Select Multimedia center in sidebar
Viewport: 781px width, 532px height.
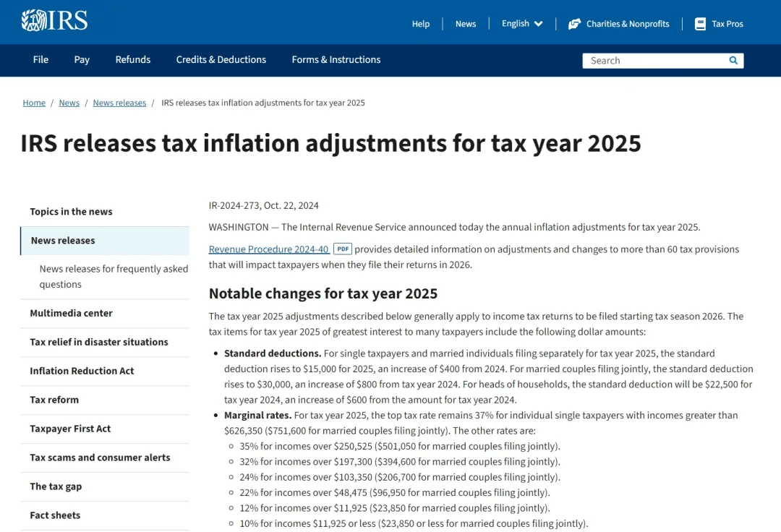(x=71, y=313)
